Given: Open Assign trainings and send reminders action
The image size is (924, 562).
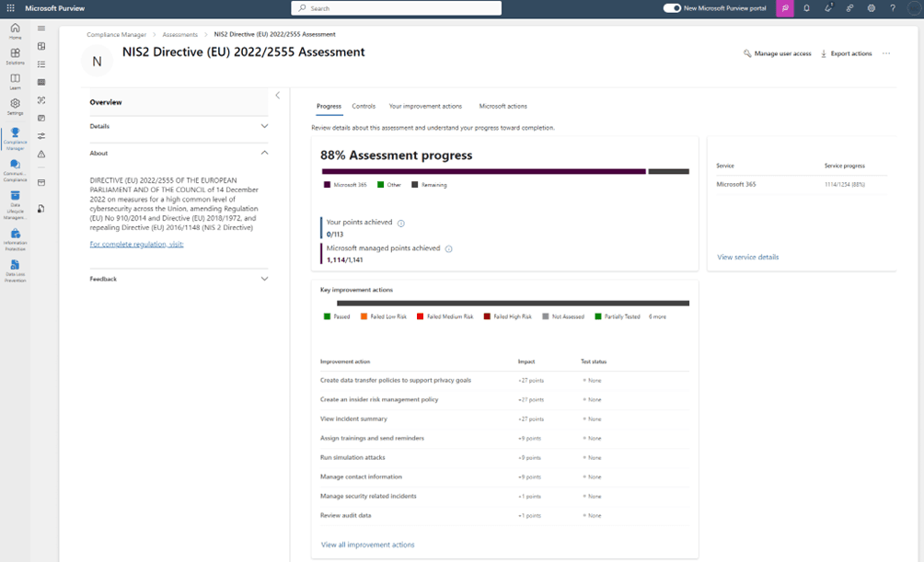Looking at the screenshot, I should coord(372,439).
